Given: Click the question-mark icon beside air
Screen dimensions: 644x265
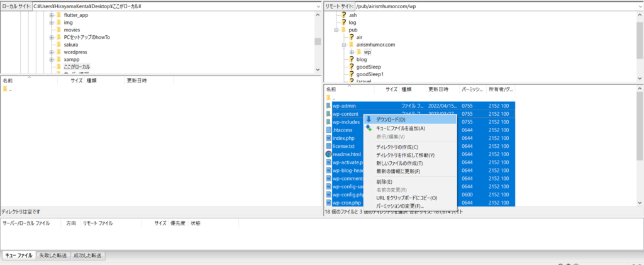Looking at the screenshot, I should tap(352, 37).
